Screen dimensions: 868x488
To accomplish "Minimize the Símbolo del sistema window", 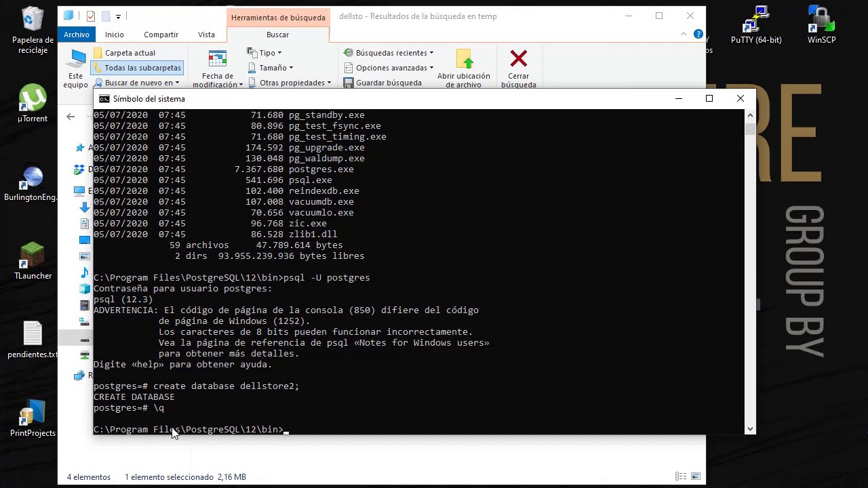I will tap(678, 99).
